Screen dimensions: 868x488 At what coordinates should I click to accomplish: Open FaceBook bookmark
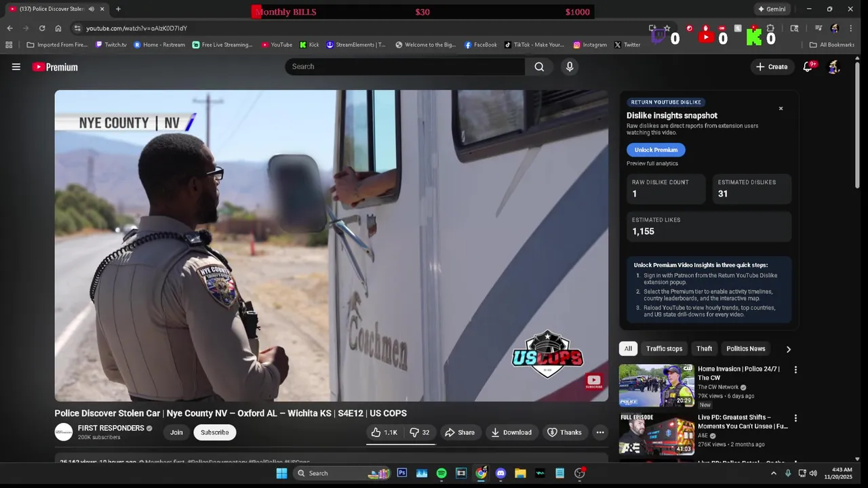click(481, 45)
